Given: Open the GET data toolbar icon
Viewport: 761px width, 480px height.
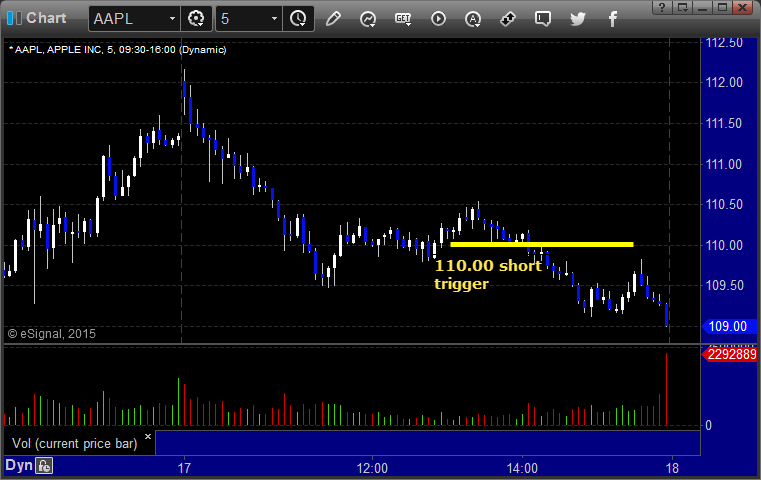Looking at the screenshot, I should click(403, 19).
